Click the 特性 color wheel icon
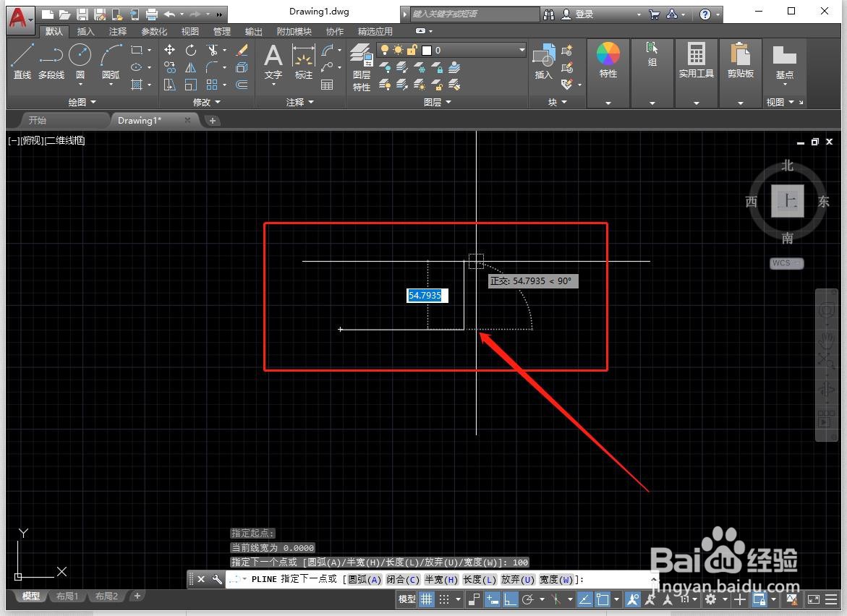Screen dimensions: 847x616 pos(608,54)
